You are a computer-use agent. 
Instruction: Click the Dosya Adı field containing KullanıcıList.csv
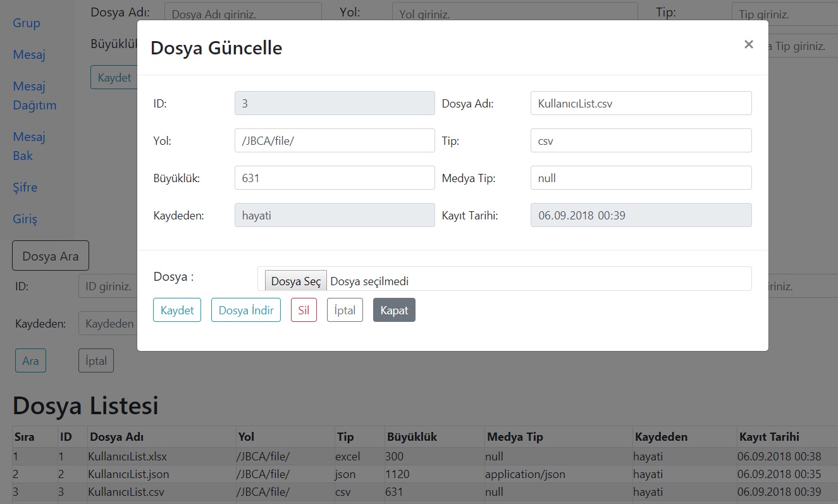point(641,103)
